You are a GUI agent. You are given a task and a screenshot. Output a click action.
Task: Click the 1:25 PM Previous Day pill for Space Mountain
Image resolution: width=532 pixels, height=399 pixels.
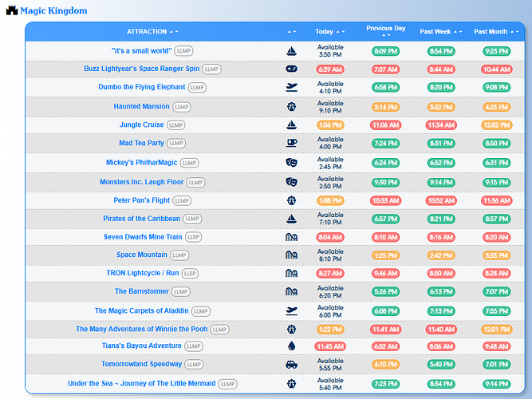point(386,255)
